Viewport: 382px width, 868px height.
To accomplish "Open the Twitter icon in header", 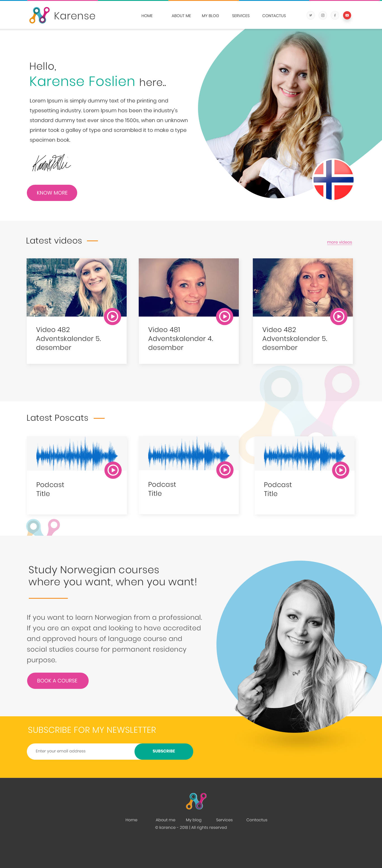I will point(310,15).
